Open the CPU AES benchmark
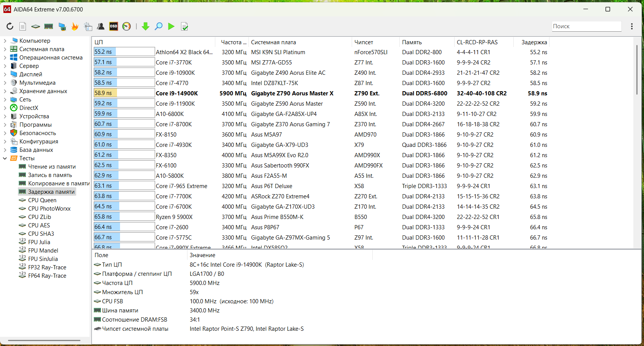The width and height of the screenshot is (644, 346). 39,225
